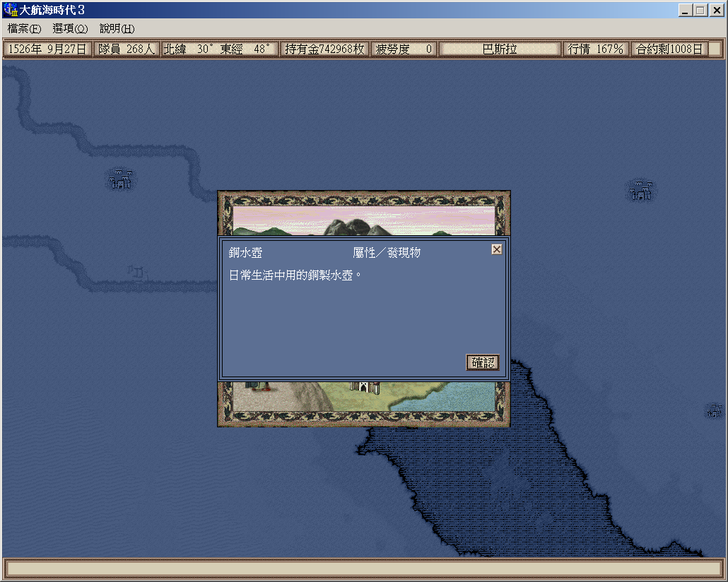Image resolution: width=728 pixels, height=582 pixels.
Task: Open the 選項 options menu
Action: pos(70,29)
